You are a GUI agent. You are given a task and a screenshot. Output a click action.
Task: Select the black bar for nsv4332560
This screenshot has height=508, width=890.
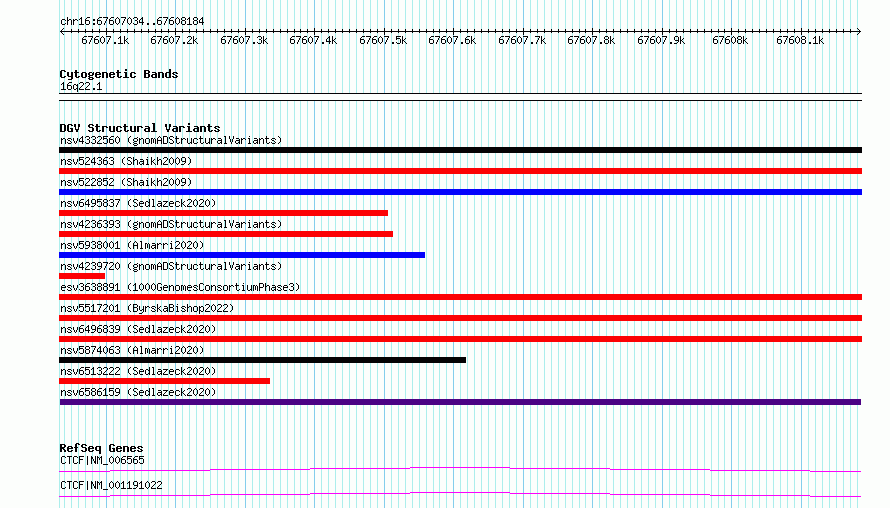click(460, 150)
